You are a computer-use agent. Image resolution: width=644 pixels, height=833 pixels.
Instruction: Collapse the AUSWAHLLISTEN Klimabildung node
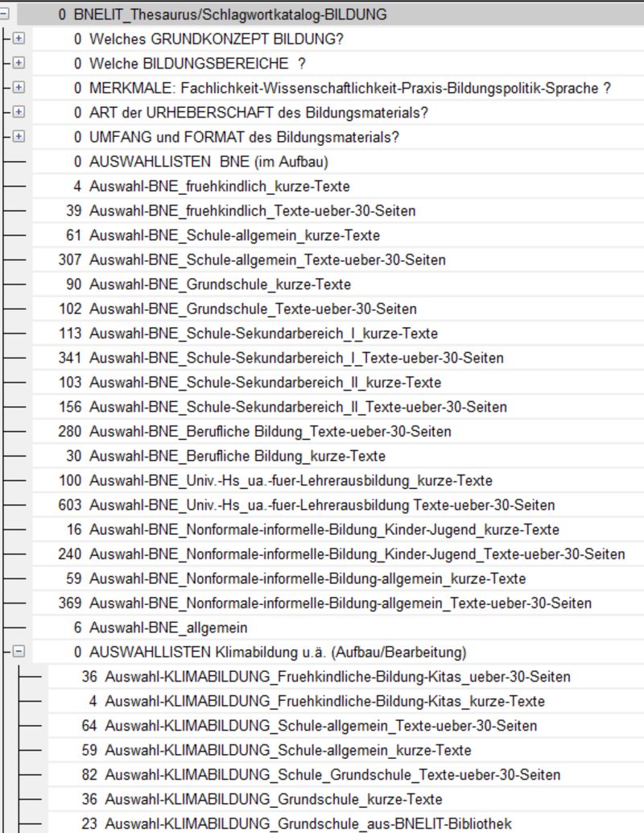(19, 652)
